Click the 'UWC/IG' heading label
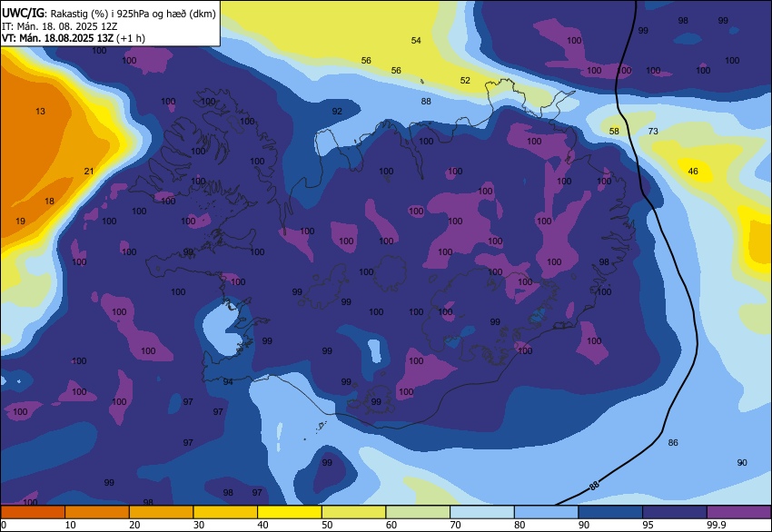This screenshot has height=532, width=772. [23, 14]
